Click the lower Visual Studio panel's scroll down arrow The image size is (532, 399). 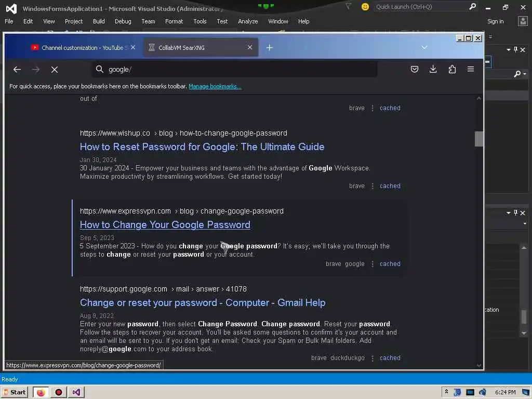coord(524,333)
